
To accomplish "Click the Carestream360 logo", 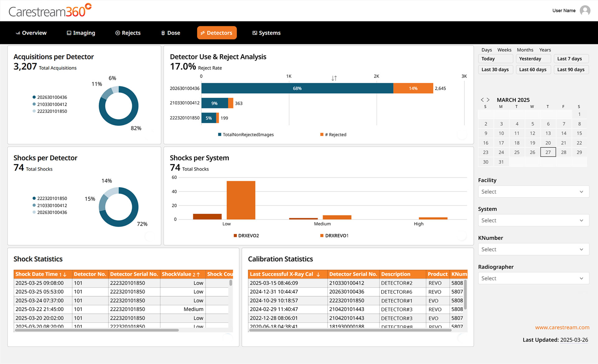I will coord(50,11).
